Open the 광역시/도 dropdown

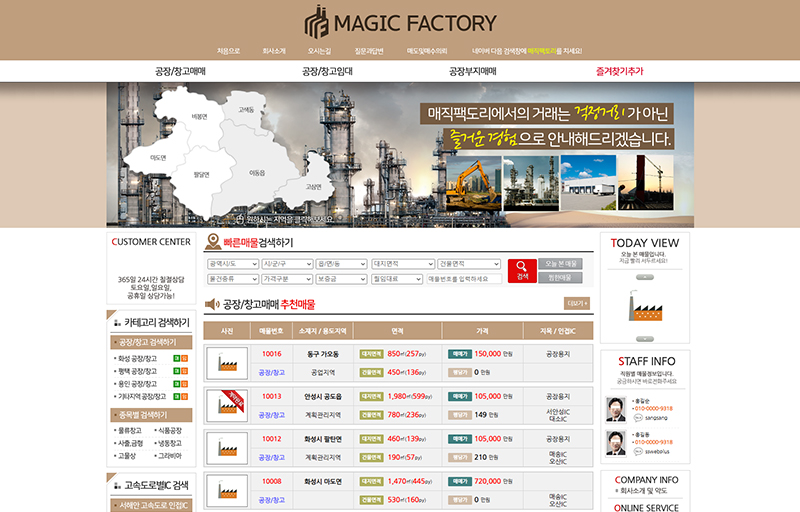(x=232, y=264)
